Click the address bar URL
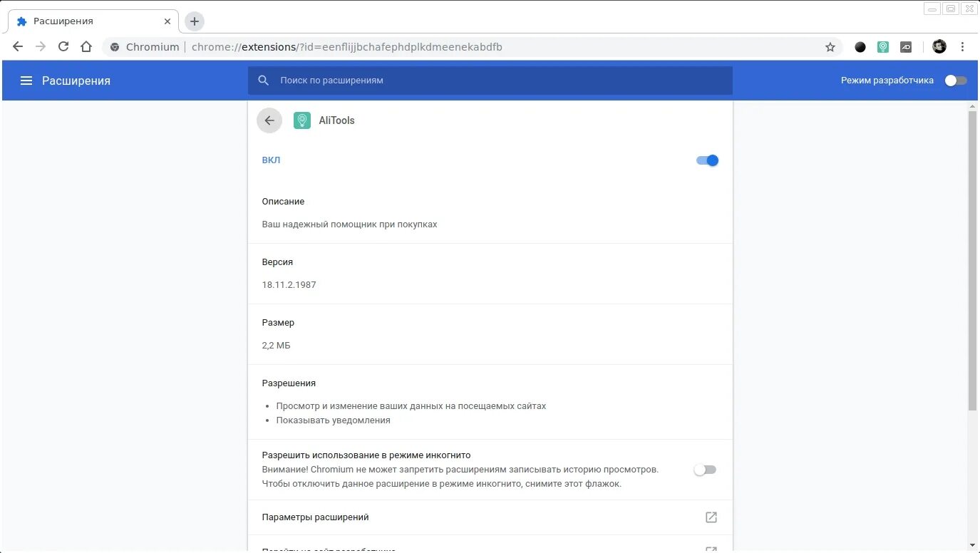980x553 pixels. point(347,47)
